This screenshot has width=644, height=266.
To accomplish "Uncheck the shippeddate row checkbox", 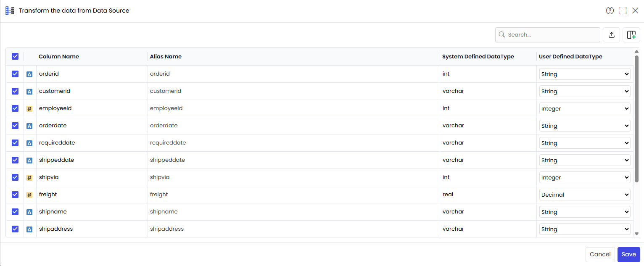I will 15,160.
